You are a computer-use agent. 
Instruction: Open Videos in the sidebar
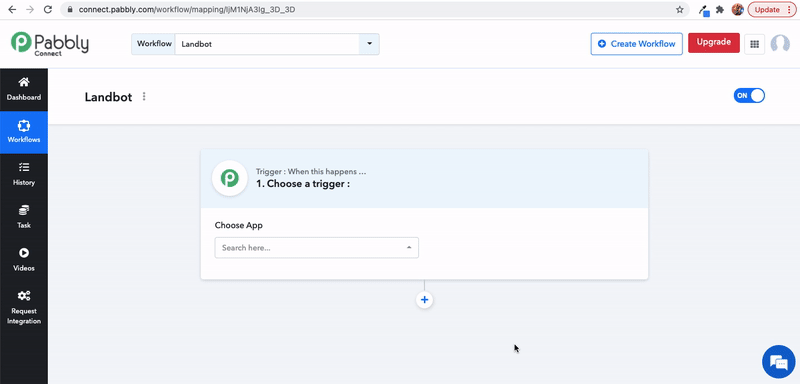pyautogui.click(x=24, y=260)
